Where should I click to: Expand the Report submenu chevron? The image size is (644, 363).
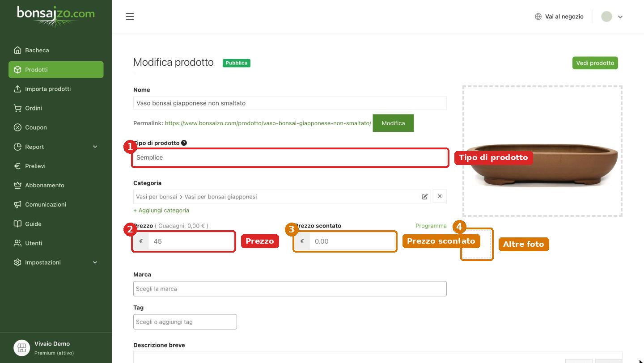point(95,147)
